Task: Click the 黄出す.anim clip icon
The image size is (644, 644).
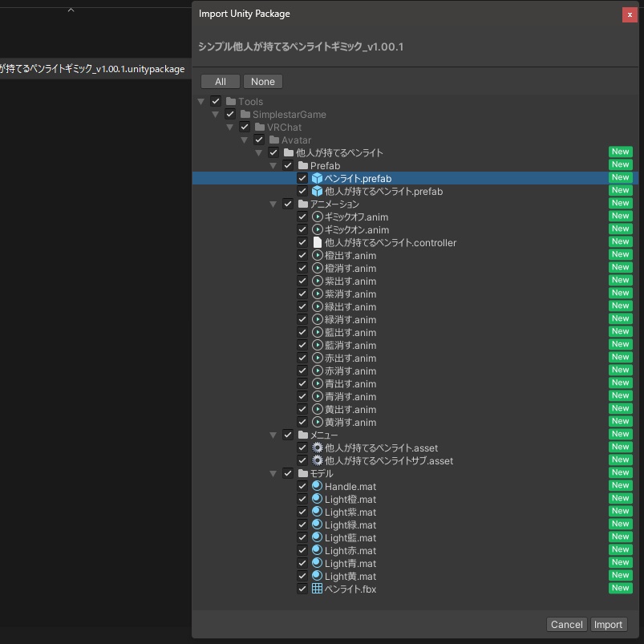Action: [317, 409]
